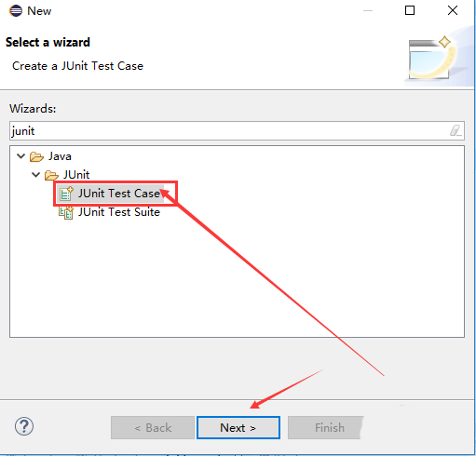
Task: Close the New wizard dialog
Action: tap(453, 10)
